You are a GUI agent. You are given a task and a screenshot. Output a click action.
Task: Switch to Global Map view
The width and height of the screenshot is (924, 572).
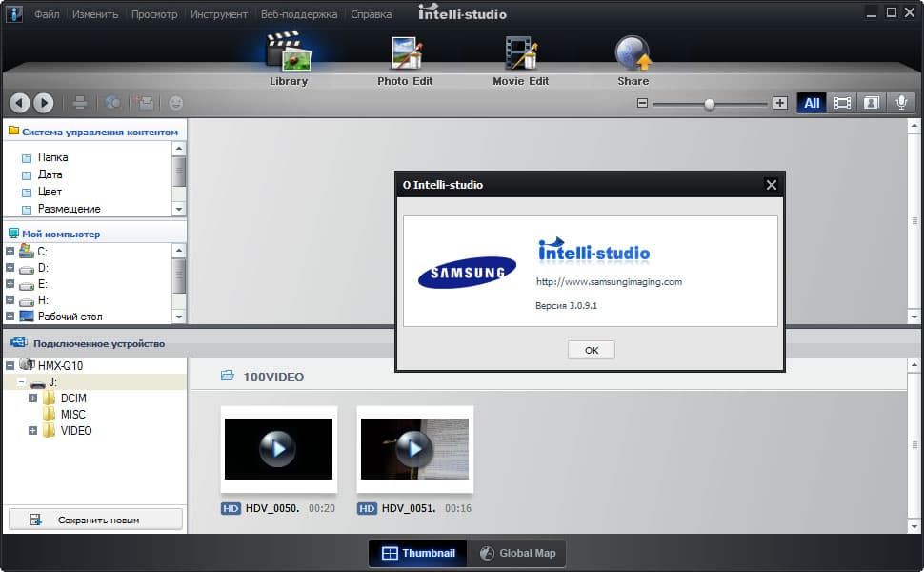click(518, 553)
